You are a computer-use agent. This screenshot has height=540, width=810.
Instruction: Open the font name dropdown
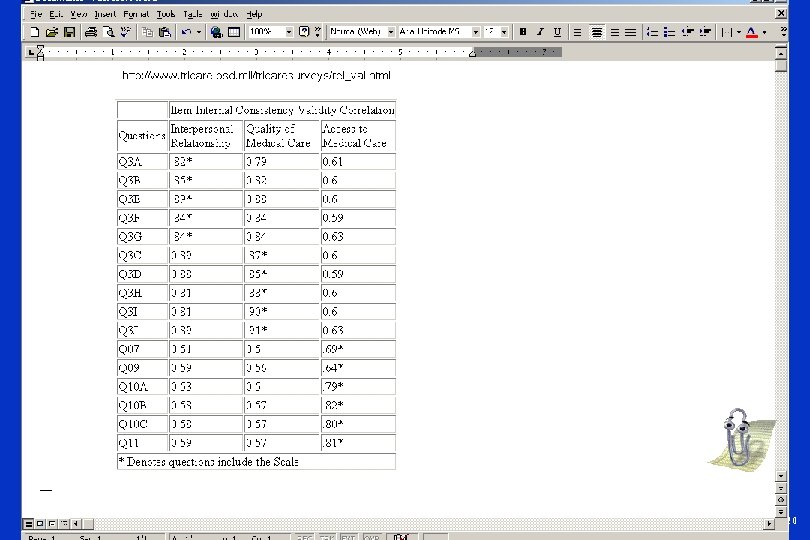coord(476,32)
